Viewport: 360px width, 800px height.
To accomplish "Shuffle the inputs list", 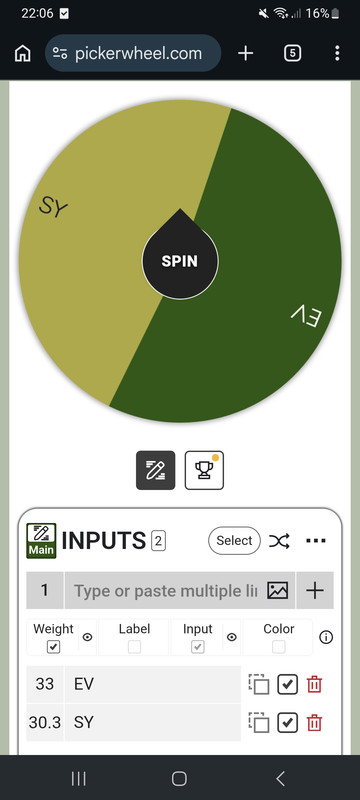I will [x=279, y=541].
